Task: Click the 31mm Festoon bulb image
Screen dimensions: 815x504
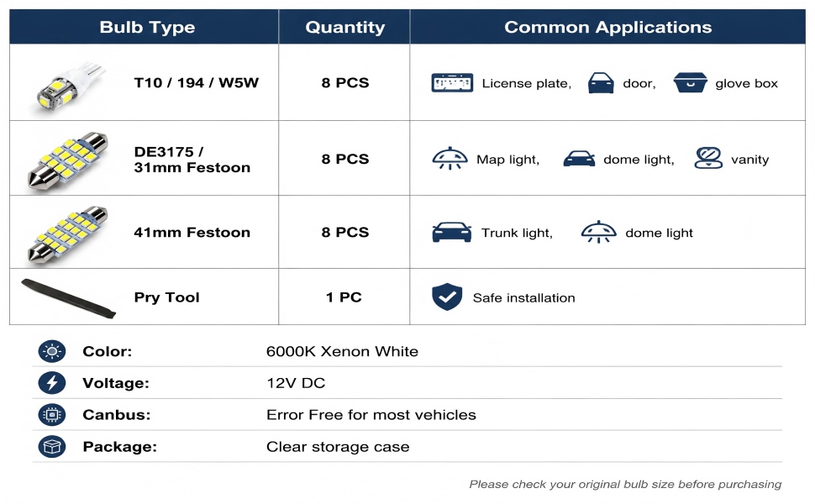Action: click(x=67, y=160)
